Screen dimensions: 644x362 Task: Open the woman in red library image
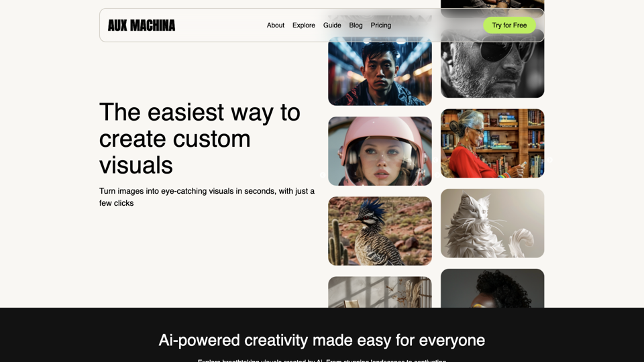492,143
